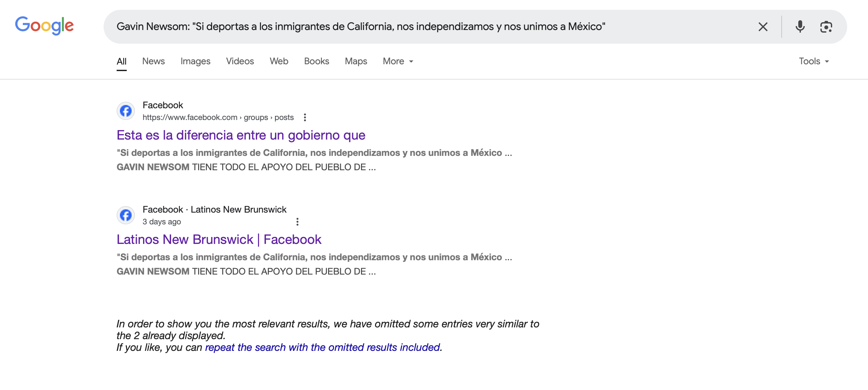Click the Google logo
Viewport: 868px width, 390px height.
click(x=44, y=26)
